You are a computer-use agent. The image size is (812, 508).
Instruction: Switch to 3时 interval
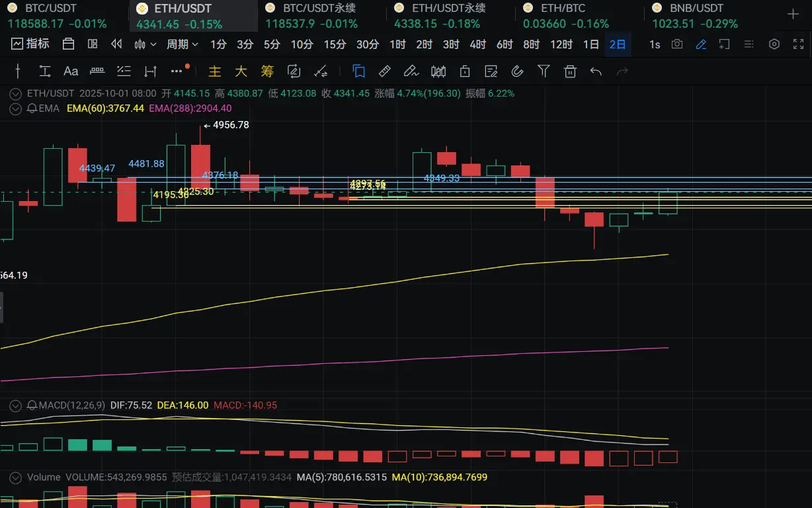click(451, 44)
